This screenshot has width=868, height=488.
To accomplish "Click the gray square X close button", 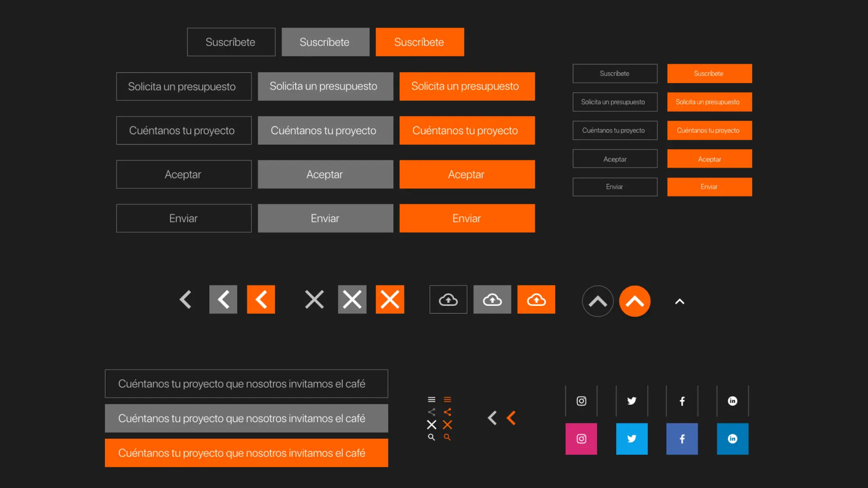I will (352, 299).
